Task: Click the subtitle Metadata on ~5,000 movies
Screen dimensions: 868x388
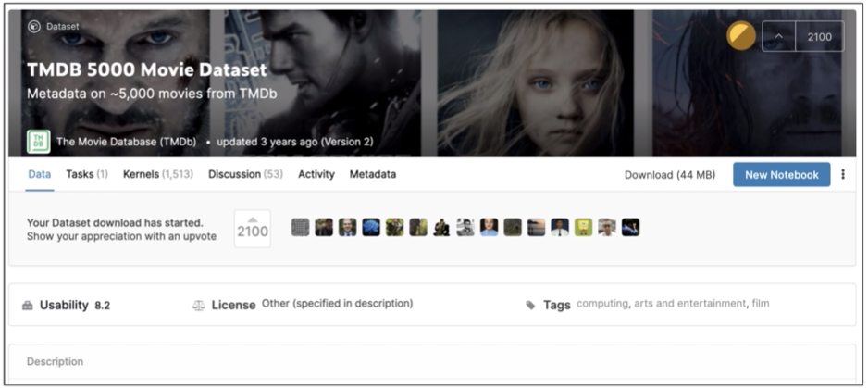Action: (153, 94)
